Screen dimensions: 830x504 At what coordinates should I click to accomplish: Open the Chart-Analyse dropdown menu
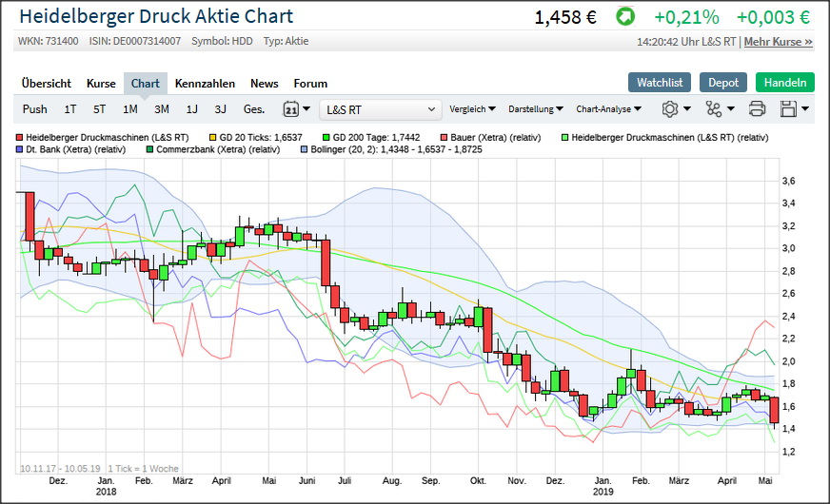click(x=608, y=109)
